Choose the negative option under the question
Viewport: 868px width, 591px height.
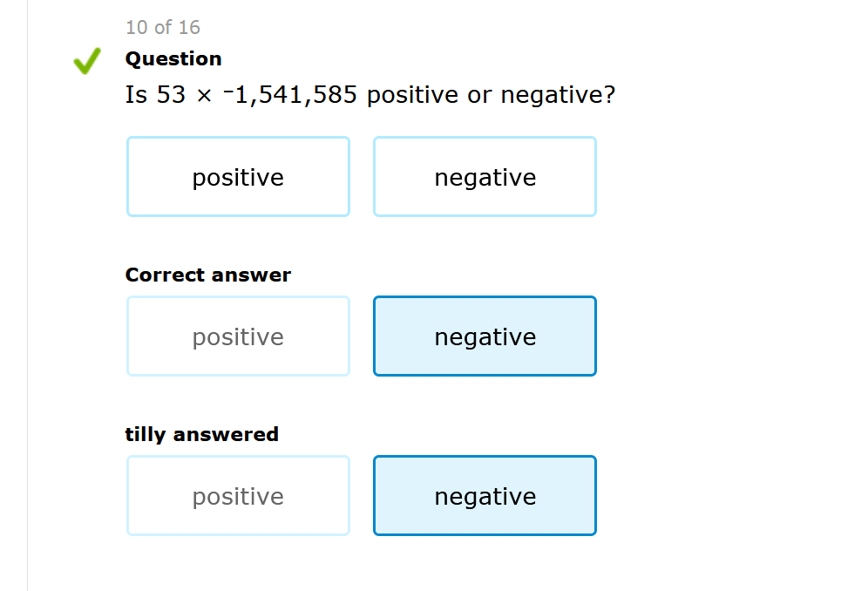point(485,177)
